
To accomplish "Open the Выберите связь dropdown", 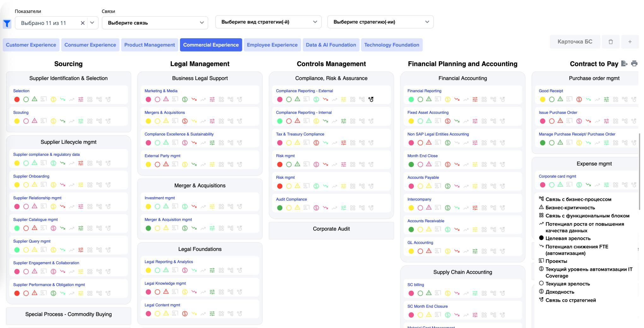I will (155, 23).
